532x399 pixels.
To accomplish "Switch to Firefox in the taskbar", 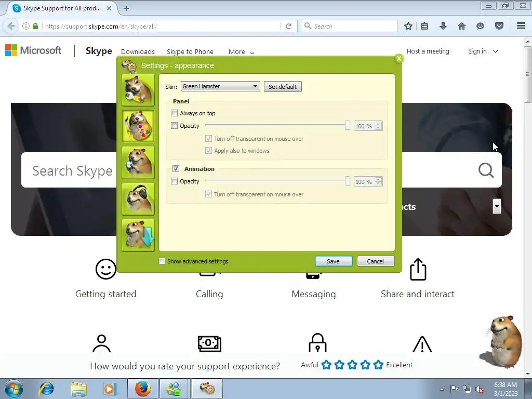I will [x=142, y=389].
